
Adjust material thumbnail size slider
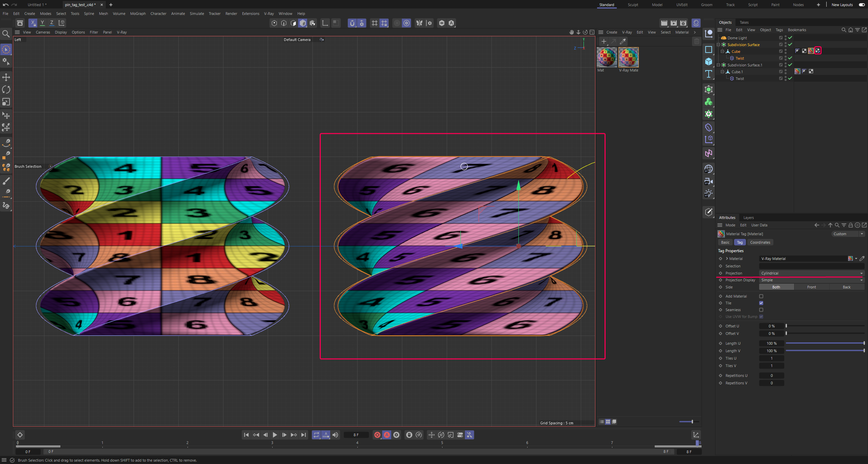[689, 422]
